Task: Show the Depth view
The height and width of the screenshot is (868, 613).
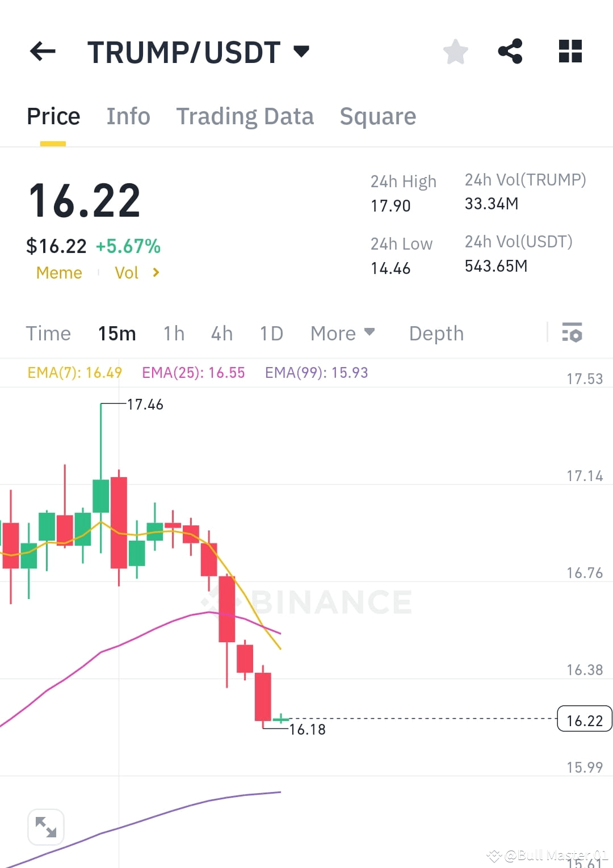Action: 436,334
